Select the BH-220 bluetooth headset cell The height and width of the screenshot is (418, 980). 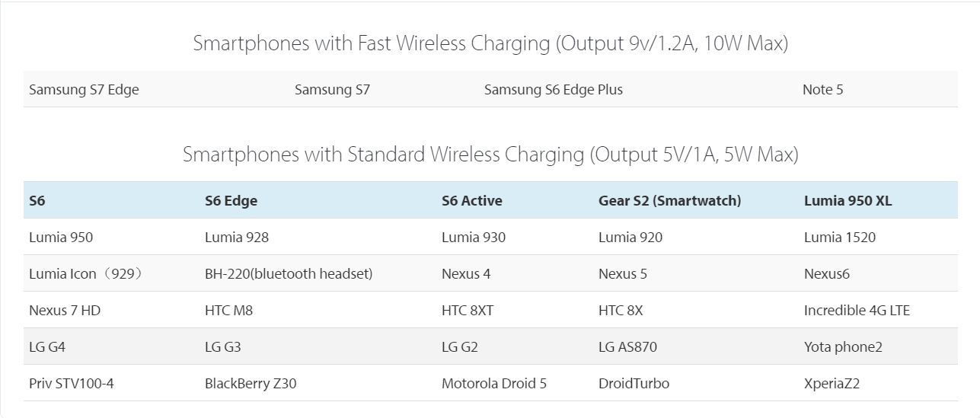(x=289, y=274)
